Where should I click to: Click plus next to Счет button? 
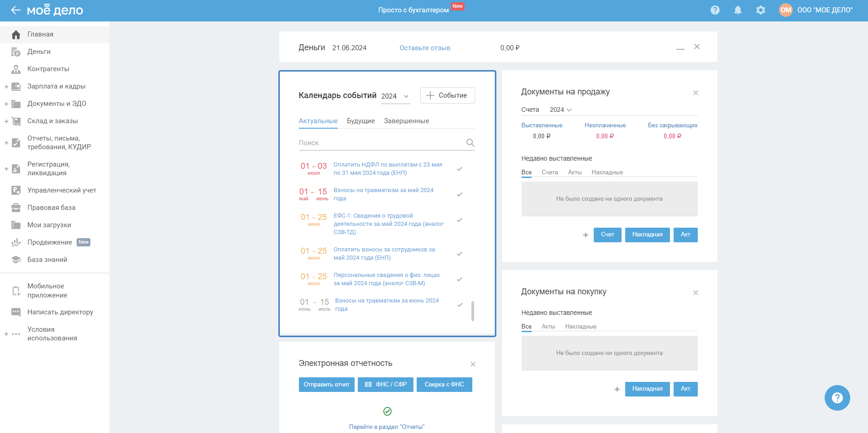click(586, 235)
